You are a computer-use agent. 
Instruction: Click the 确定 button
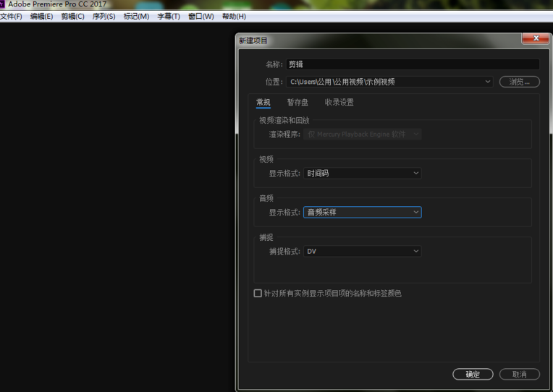[473, 374]
